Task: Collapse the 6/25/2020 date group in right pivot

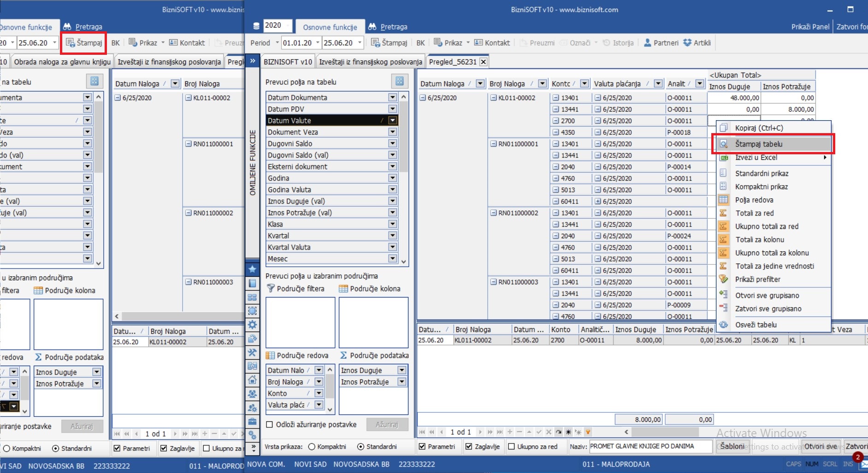Action: pos(423,98)
